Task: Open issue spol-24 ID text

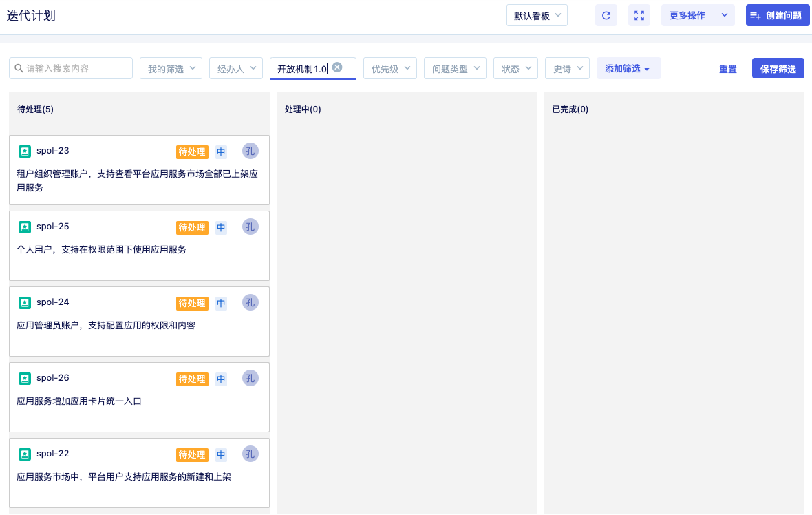Action: pos(53,302)
